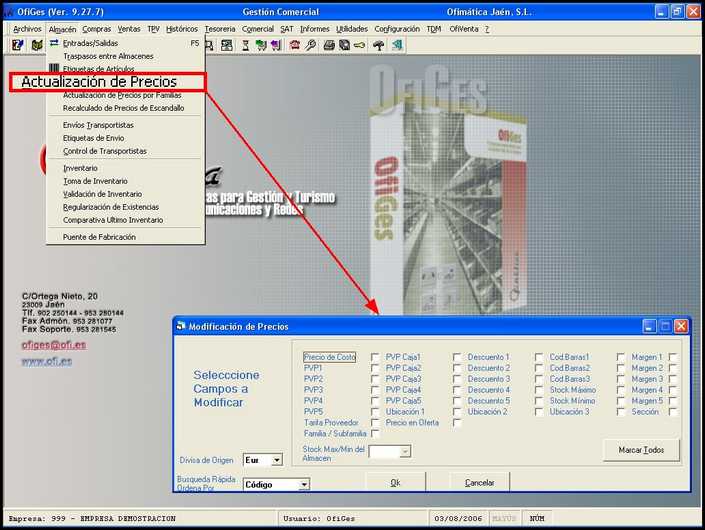Click the picture frame toolbar icon

coord(227,45)
